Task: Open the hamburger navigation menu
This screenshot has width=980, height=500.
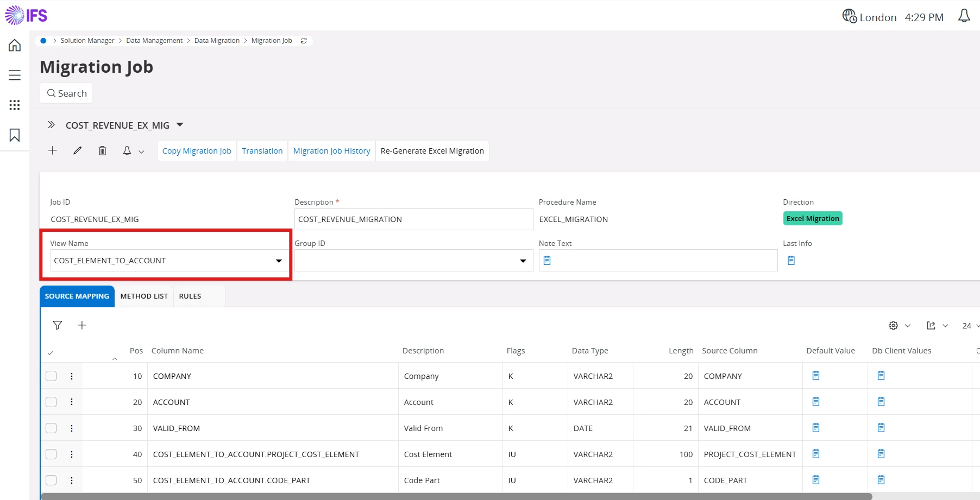Action: [x=15, y=75]
